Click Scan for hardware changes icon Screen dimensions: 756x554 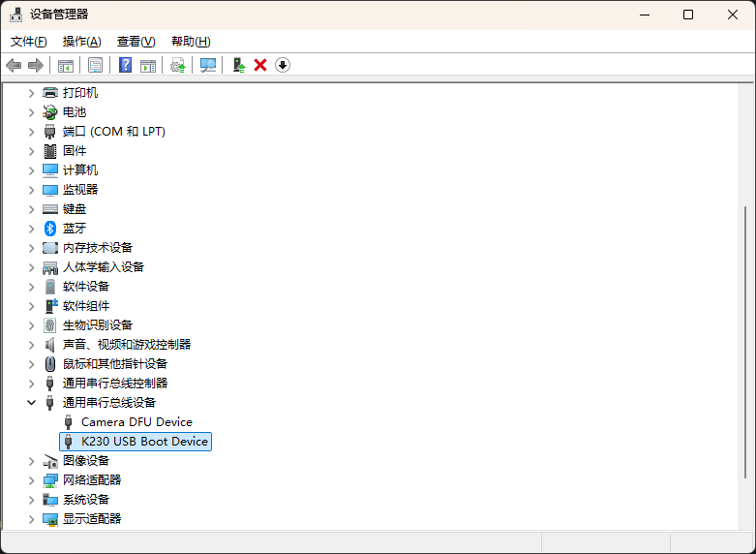[207, 65]
